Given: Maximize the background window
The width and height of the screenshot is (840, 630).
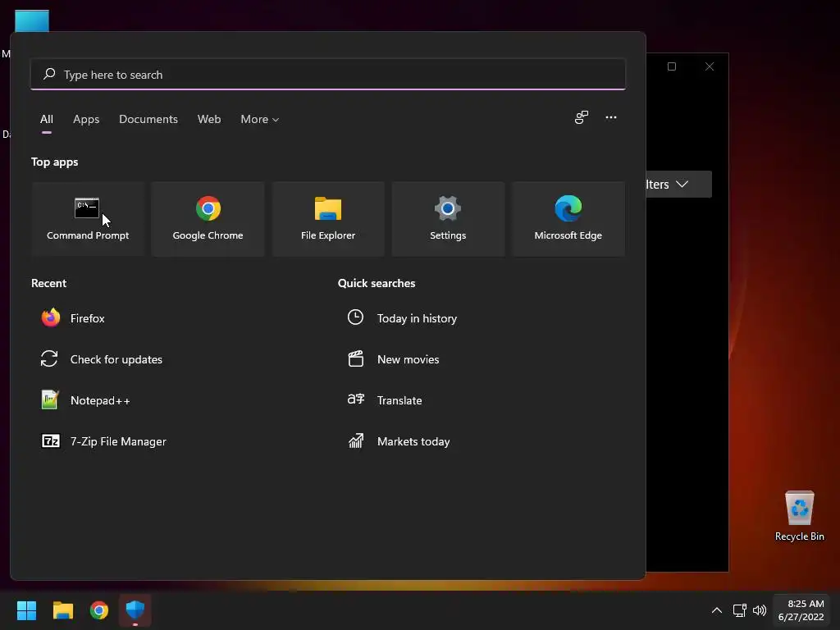Looking at the screenshot, I should click(671, 66).
